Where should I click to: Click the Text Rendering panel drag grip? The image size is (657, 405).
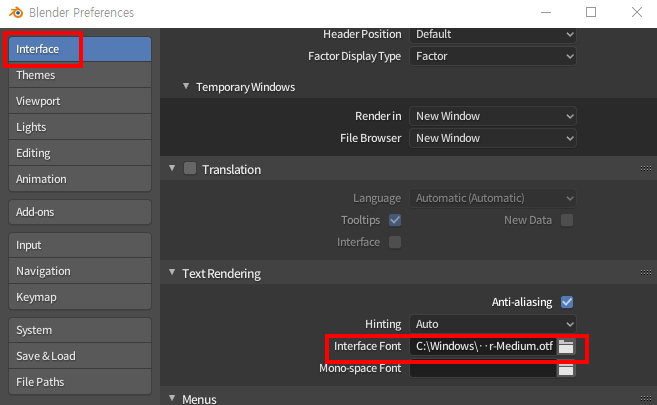pos(646,273)
